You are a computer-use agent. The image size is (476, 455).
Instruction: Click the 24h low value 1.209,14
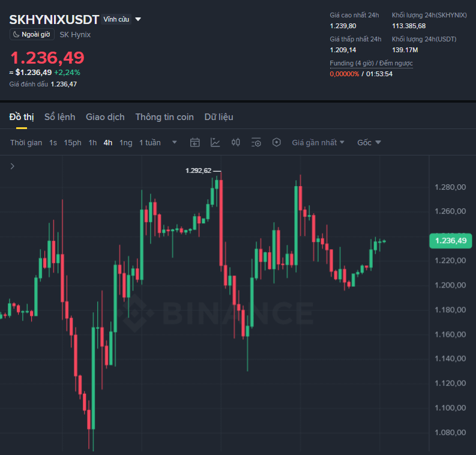click(x=343, y=50)
